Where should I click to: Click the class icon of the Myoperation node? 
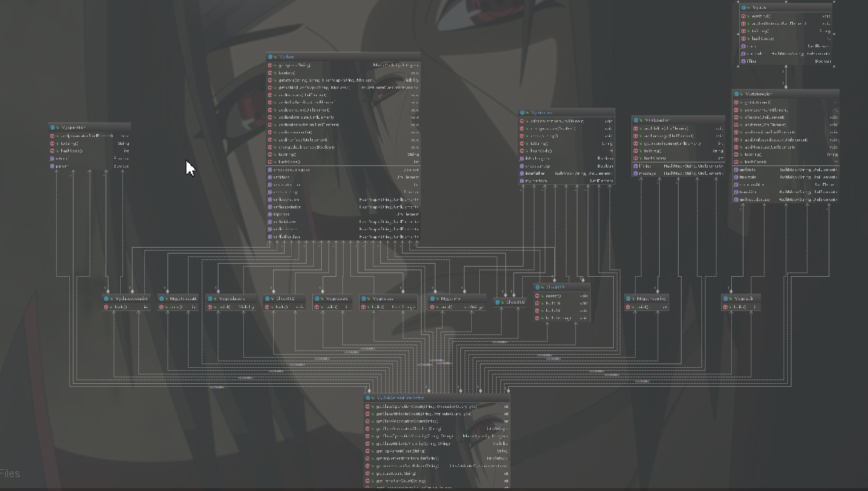pos(53,127)
